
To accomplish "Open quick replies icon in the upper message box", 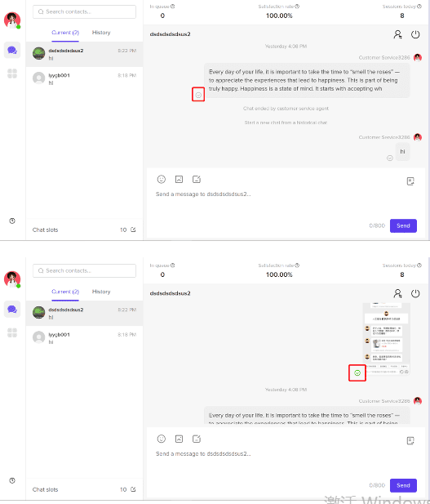I will (410, 181).
